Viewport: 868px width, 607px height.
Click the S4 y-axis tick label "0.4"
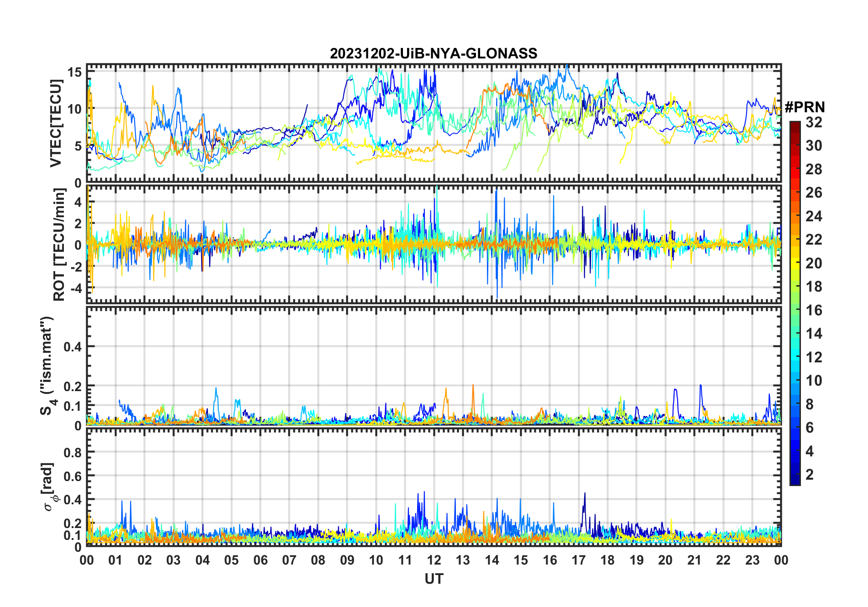click(73, 347)
